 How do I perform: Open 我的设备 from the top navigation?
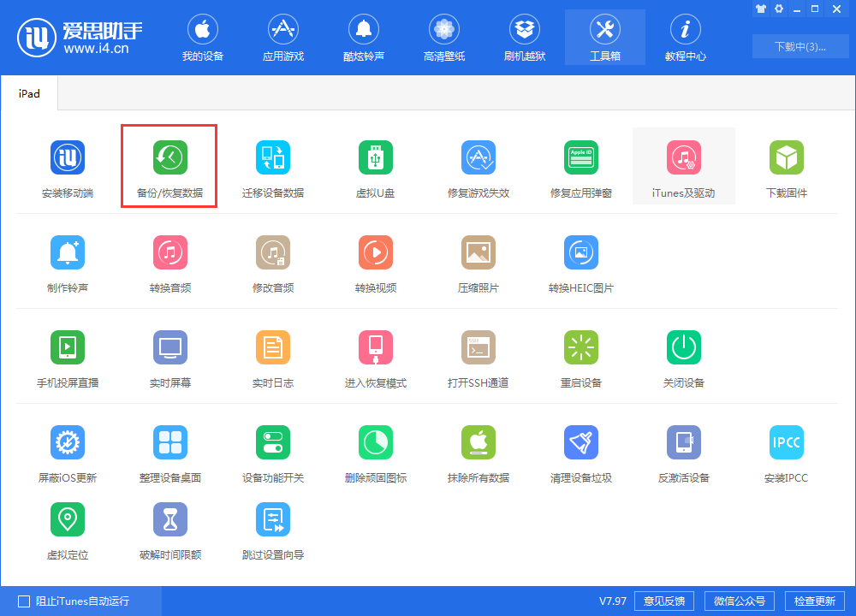tap(203, 37)
